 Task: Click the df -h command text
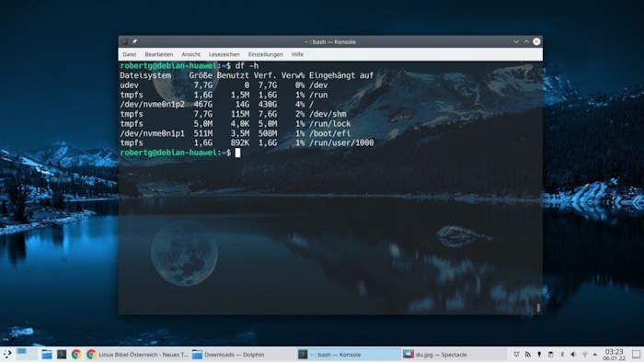click(x=247, y=65)
